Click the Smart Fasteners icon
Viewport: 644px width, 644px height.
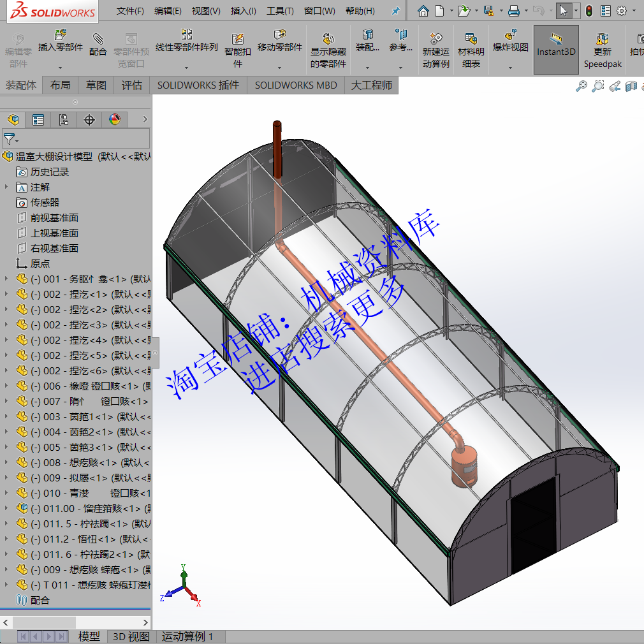coord(238,39)
